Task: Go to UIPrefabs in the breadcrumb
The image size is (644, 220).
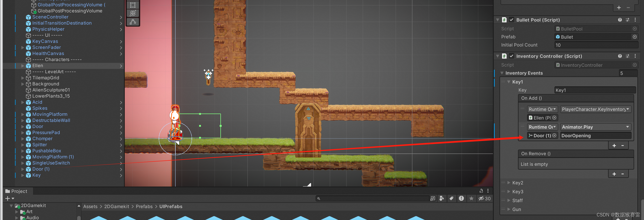Action: point(171,206)
